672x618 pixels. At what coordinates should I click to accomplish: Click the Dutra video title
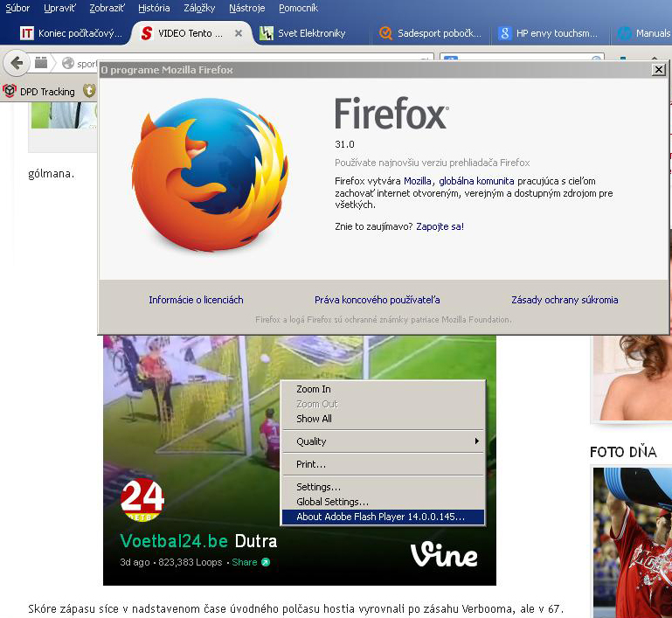[x=256, y=541]
